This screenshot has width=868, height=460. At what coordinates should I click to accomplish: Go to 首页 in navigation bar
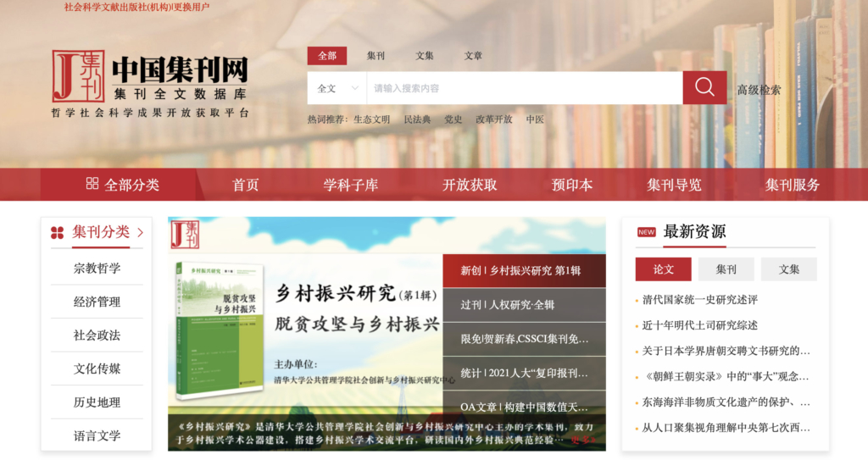pyautogui.click(x=245, y=185)
